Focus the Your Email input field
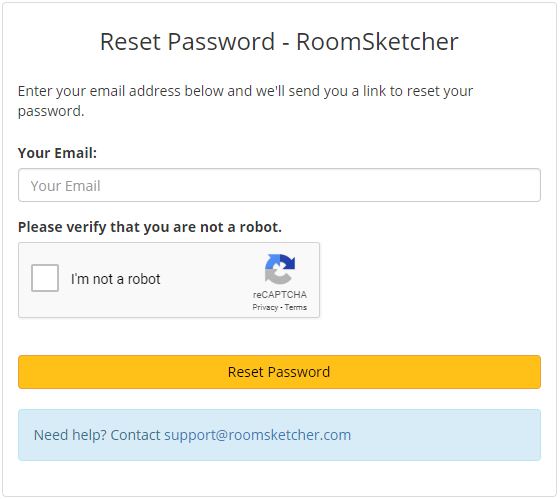Screen dimensions: 560x499 279,185
